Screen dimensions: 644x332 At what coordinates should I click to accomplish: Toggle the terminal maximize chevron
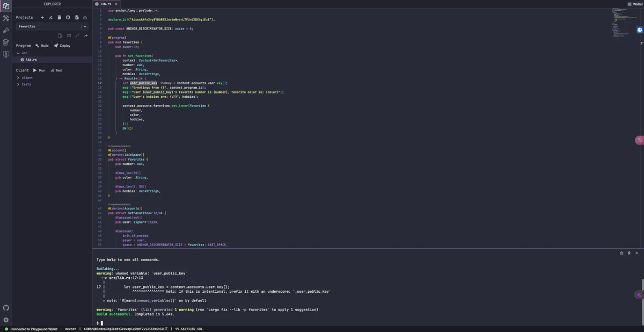pos(629,252)
